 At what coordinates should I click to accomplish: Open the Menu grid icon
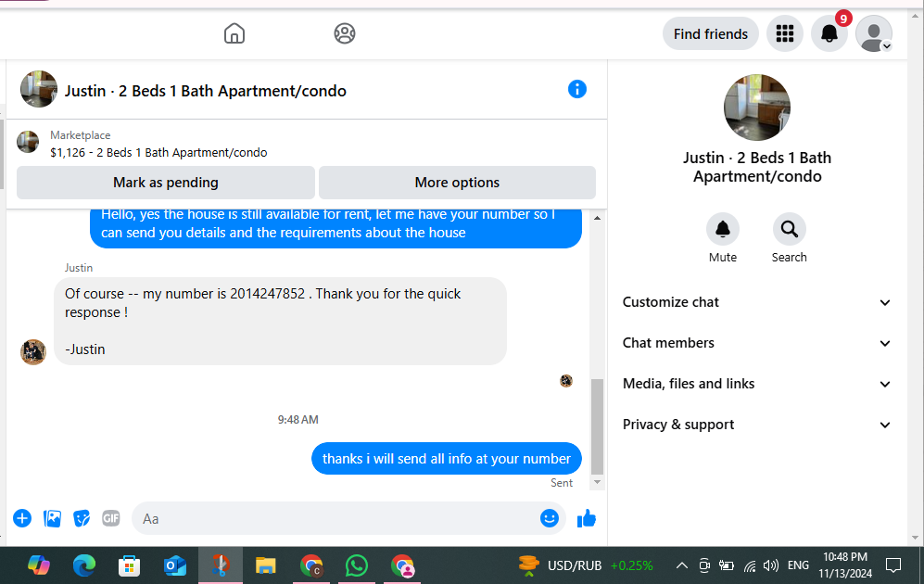click(x=784, y=33)
